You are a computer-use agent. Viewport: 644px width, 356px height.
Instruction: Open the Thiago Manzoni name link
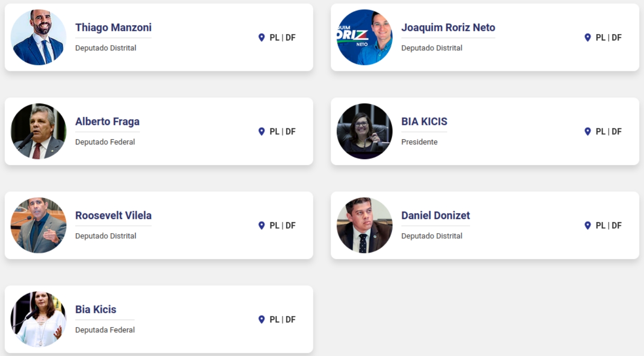tap(113, 28)
